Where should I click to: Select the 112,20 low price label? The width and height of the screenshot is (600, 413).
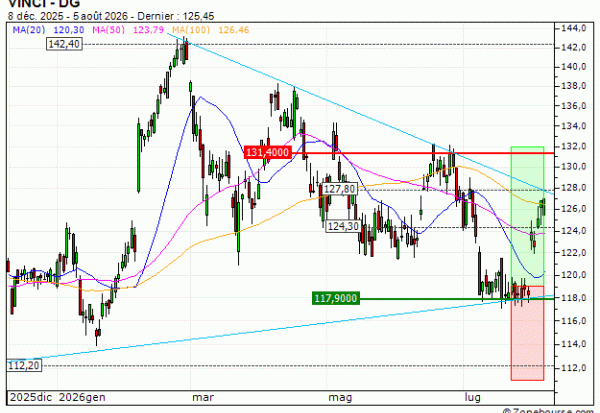click(x=24, y=366)
